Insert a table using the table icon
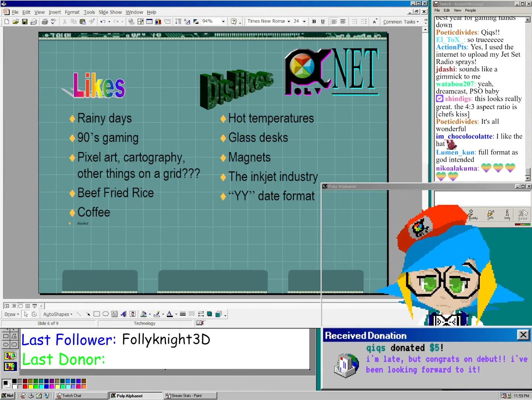The height and width of the screenshot is (400, 532). [x=149, y=22]
